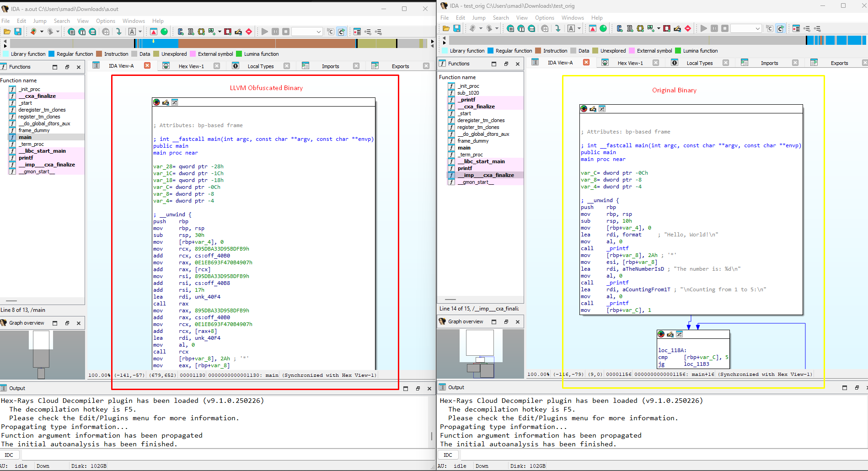Switch to Hex View-1 tab in a.out window
The image size is (868, 471).
(x=191, y=66)
